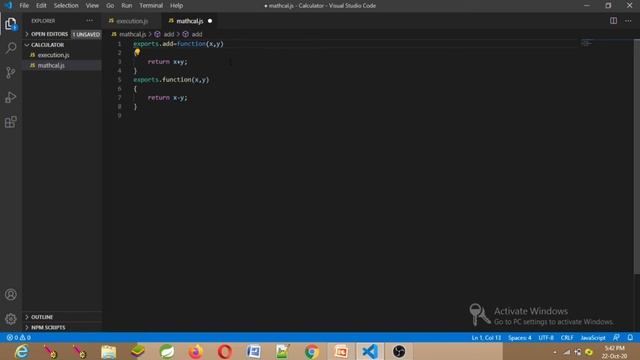The width and height of the screenshot is (640, 360).
Task: Change indentation via Spaces: 4
Action: point(520,338)
